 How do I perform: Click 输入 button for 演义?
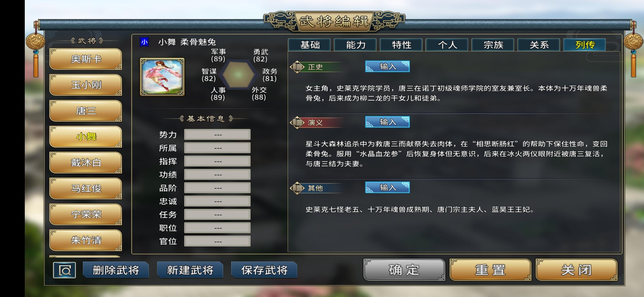pos(388,122)
